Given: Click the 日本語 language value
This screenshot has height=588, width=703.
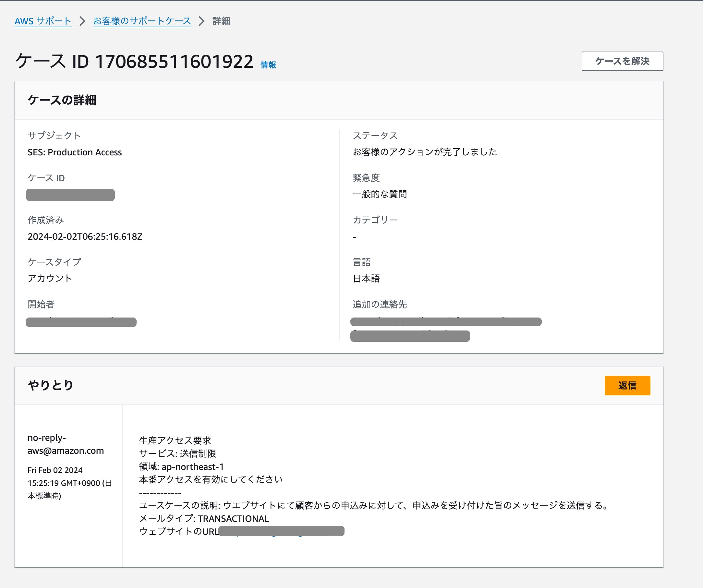Looking at the screenshot, I should pyautogui.click(x=366, y=279).
